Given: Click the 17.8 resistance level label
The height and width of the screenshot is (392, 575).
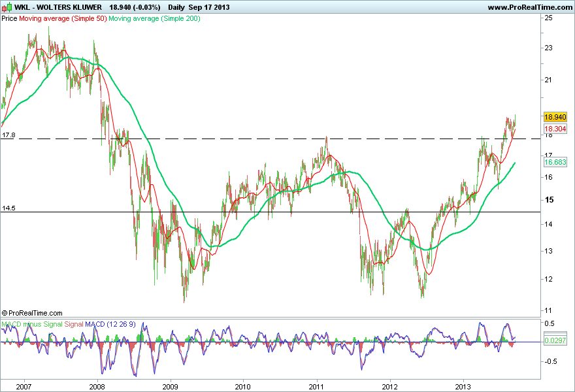Looking at the screenshot, I should 8,135.
